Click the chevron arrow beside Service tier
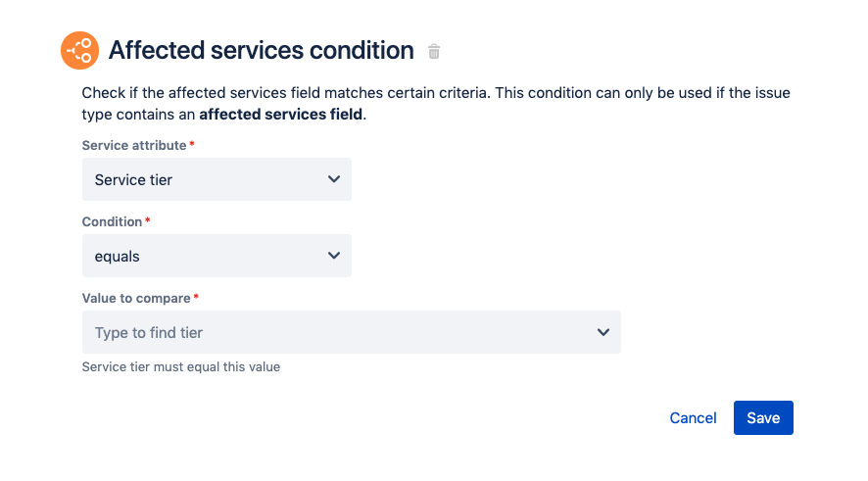Screen dimensions: 868x481 (x=334, y=179)
